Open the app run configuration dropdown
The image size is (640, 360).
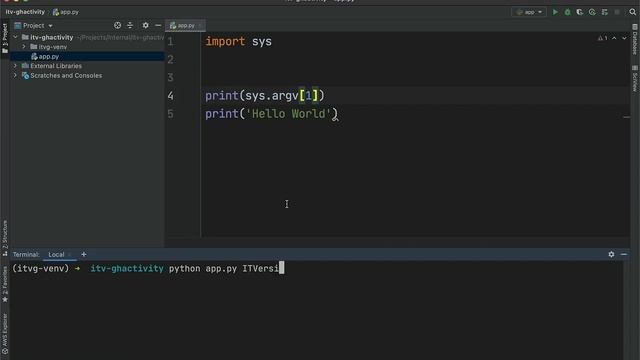[x=529, y=12]
